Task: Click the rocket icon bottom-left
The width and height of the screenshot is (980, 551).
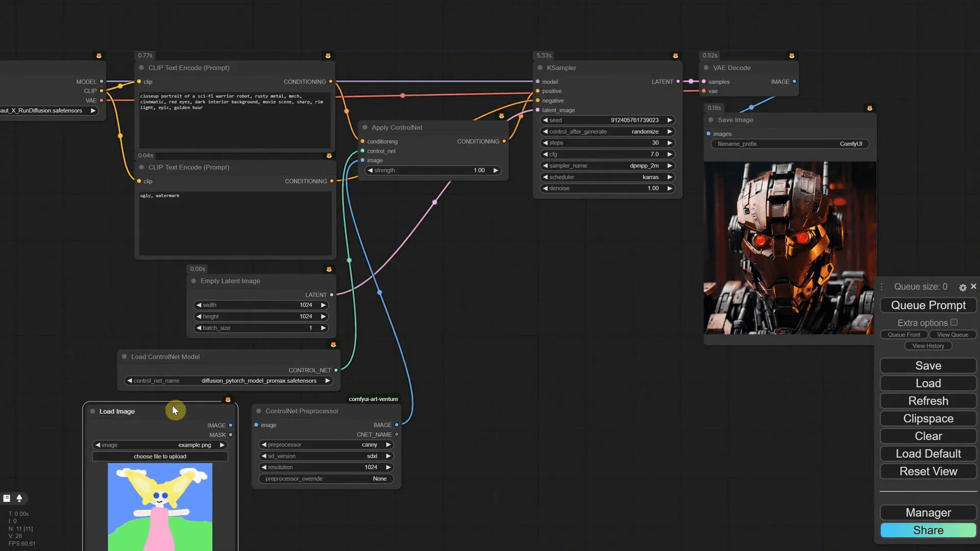Action: pyautogui.click(x=20, y=498)
